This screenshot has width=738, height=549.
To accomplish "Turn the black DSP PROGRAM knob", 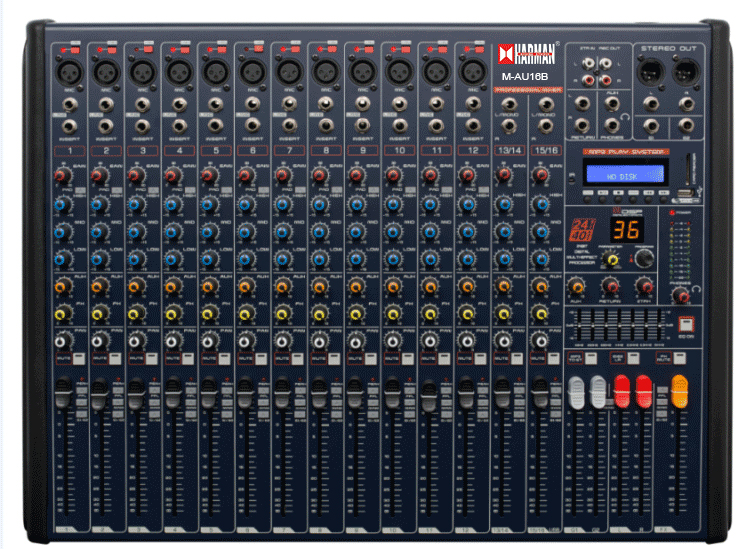I will [x=644, y=258].
